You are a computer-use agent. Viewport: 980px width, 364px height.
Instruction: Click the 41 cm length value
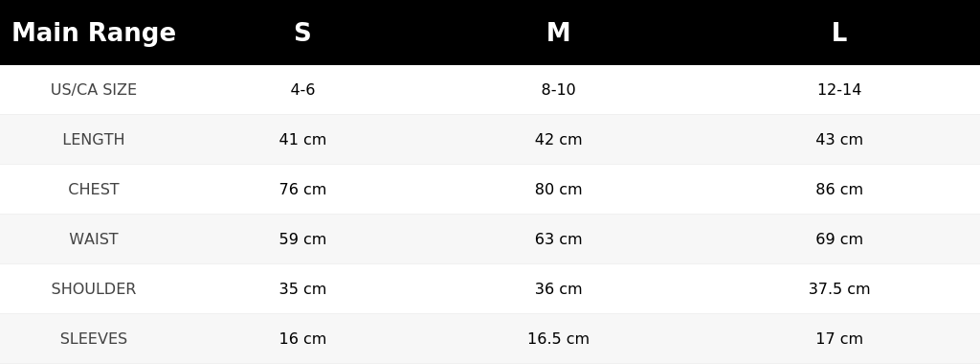302,140
